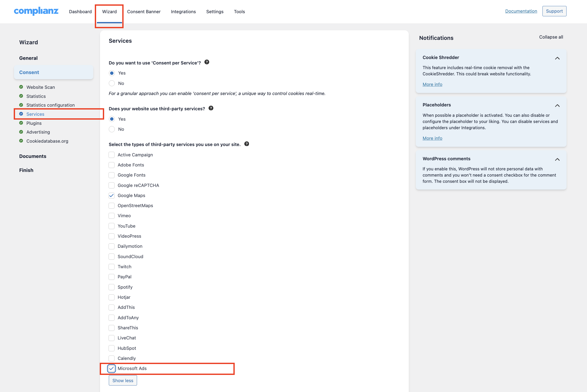587x392 pixels.
Task: Click green check icon next to Advertising
Action: click(21, 132)
